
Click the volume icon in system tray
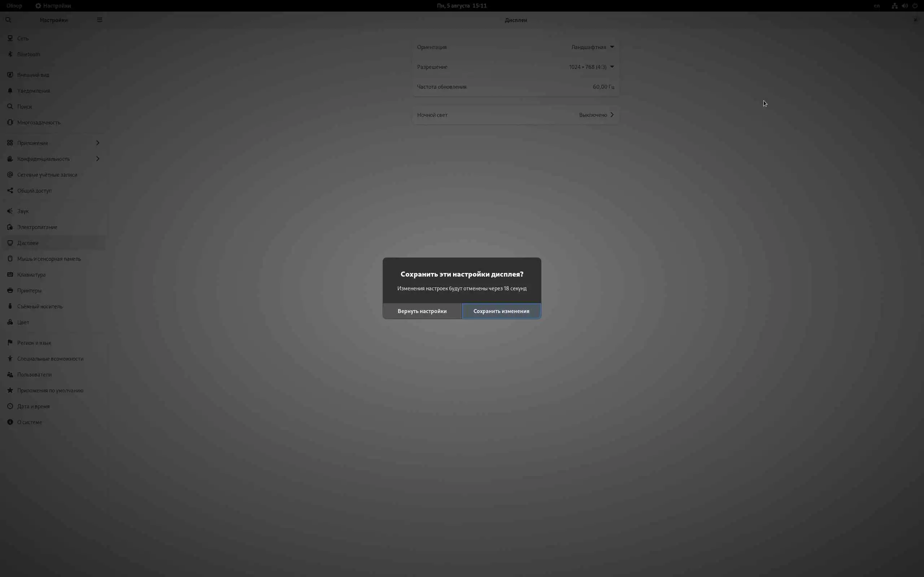(905, 6)
